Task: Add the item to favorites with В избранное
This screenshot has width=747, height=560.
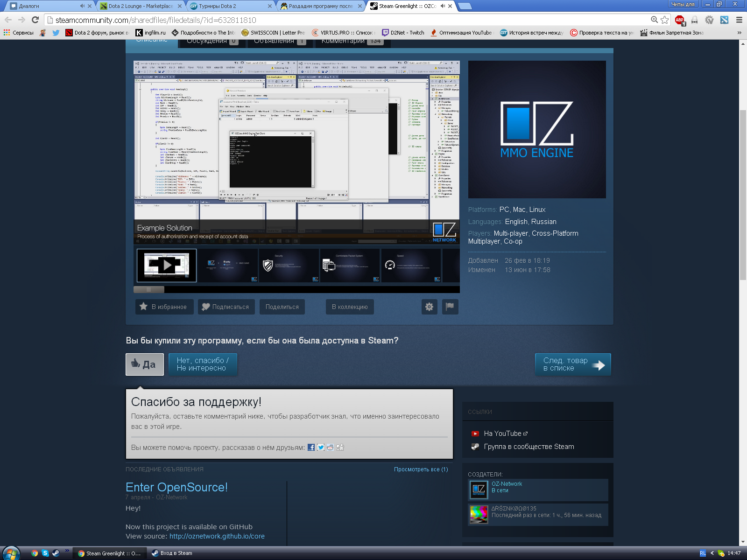Action: pos(164,307)
